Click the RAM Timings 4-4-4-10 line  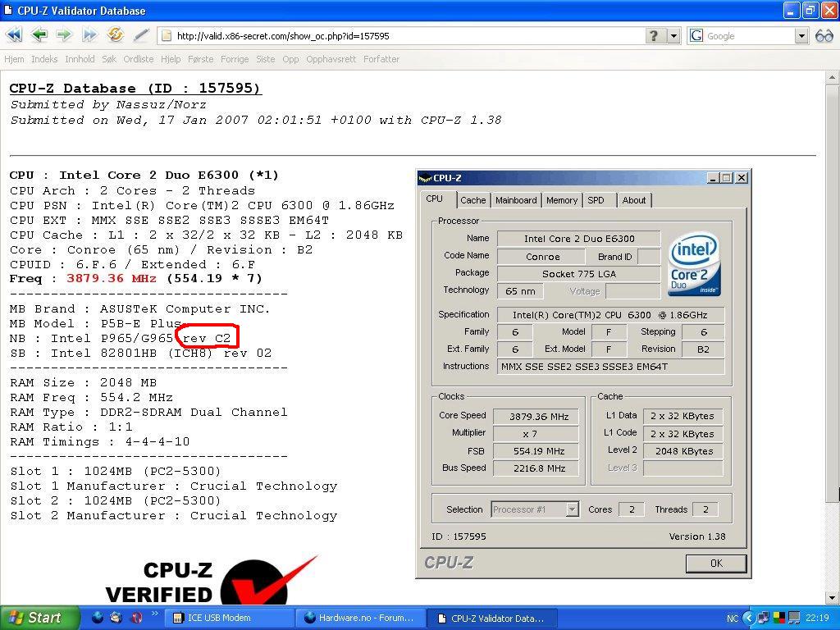100,442
